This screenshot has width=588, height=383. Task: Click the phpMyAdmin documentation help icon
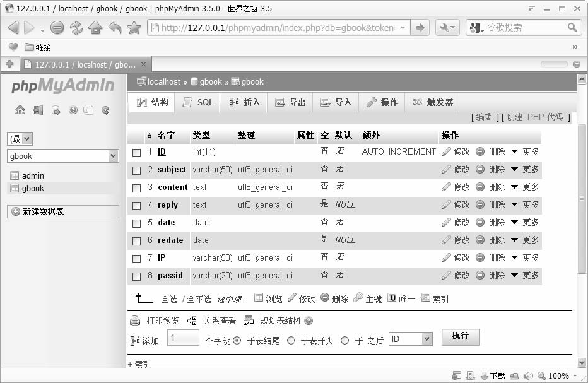coord(73,110)
